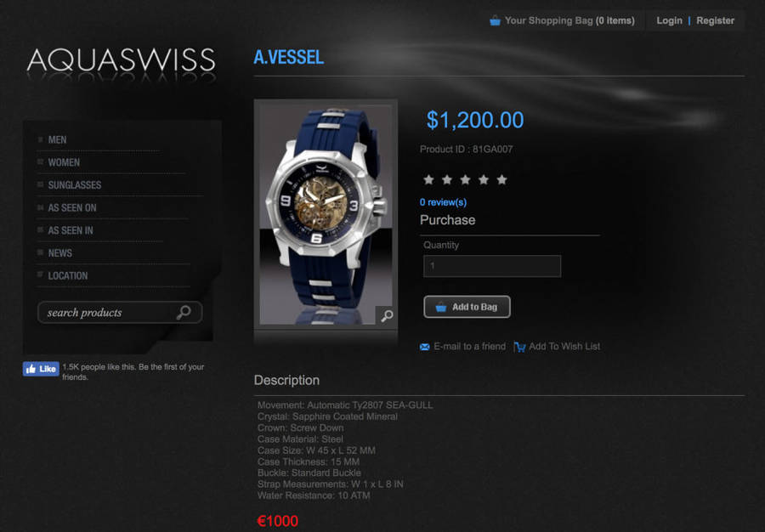Open the MEN menu category
765x532 pixels.
click(57, 140)
